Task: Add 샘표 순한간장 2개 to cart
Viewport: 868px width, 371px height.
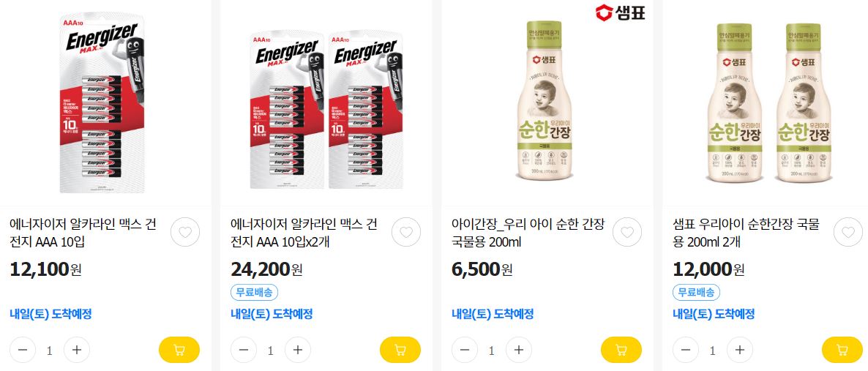Action: tap(842, 350)
